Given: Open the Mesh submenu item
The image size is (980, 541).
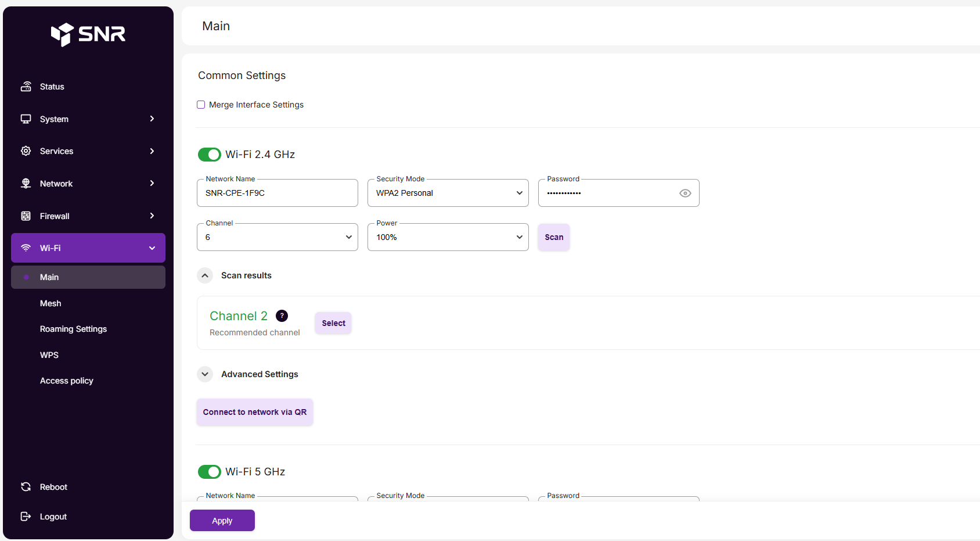Looking at the screenshot, I should point(51,303).
